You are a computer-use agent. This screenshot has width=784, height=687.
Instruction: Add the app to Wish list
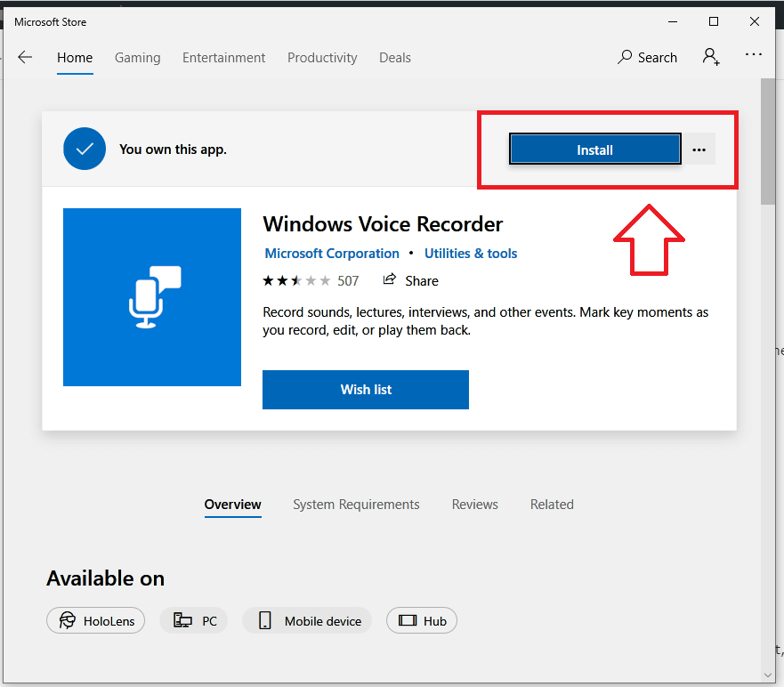366,390
